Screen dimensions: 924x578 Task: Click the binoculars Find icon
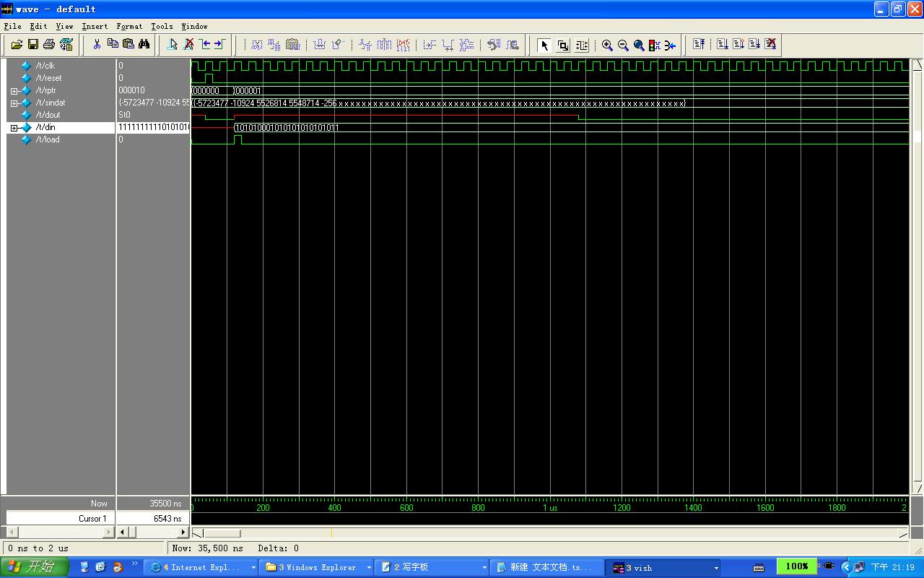tap(144, 45)
